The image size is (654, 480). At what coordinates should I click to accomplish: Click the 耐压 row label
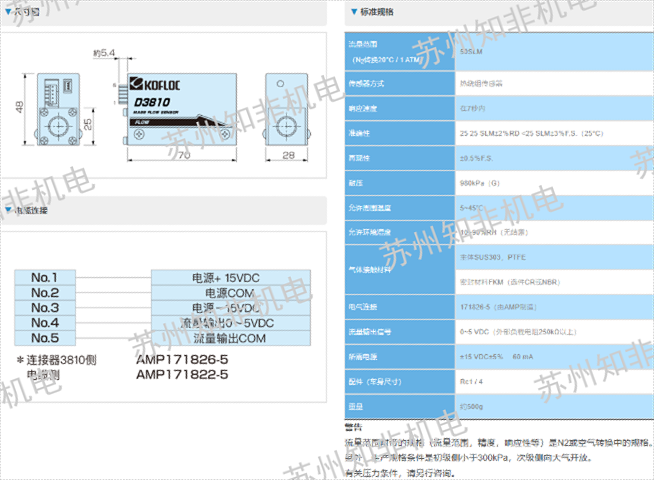(356, 183)
